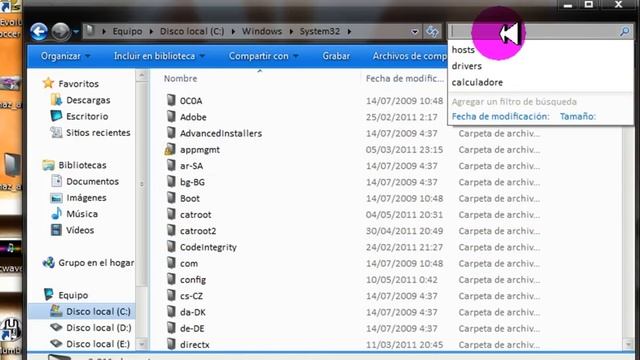Select the locked appmgmt folder icon
This screenshot has width=640, height=360.
[x=170, y=149]
